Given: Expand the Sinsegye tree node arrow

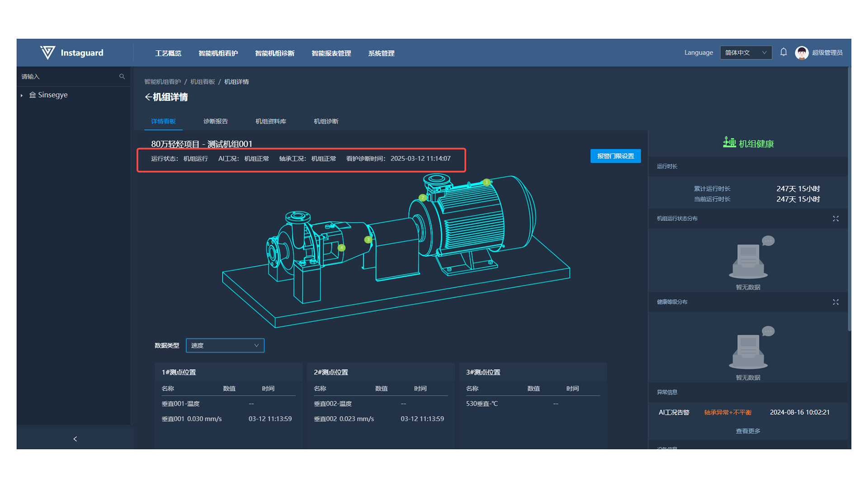Looking at the screenshot, I should tap(22, 95).
